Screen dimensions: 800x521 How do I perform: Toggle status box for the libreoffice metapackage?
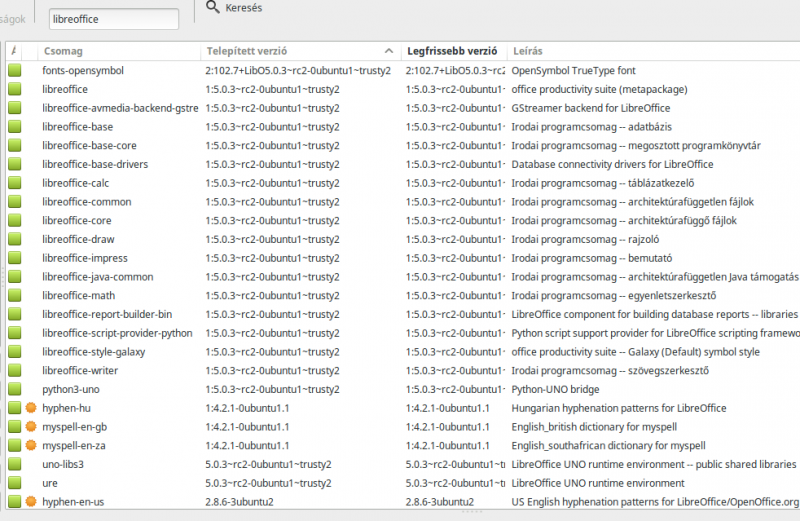(15, 89)
